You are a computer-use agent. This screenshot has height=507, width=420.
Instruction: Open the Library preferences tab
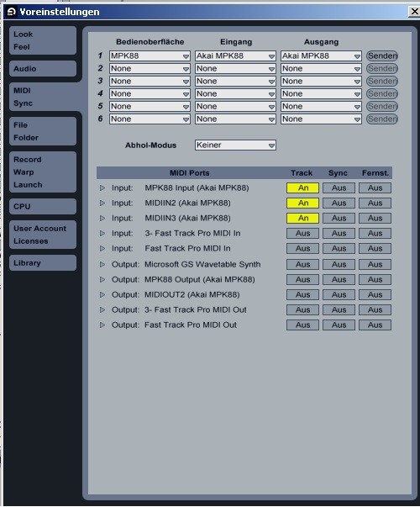coord(43,263)
